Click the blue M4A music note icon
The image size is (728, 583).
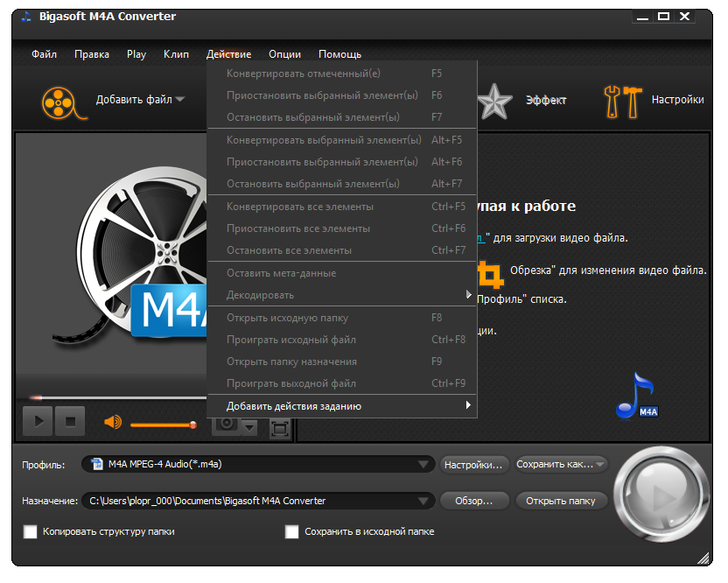click(x=636, y=396)
